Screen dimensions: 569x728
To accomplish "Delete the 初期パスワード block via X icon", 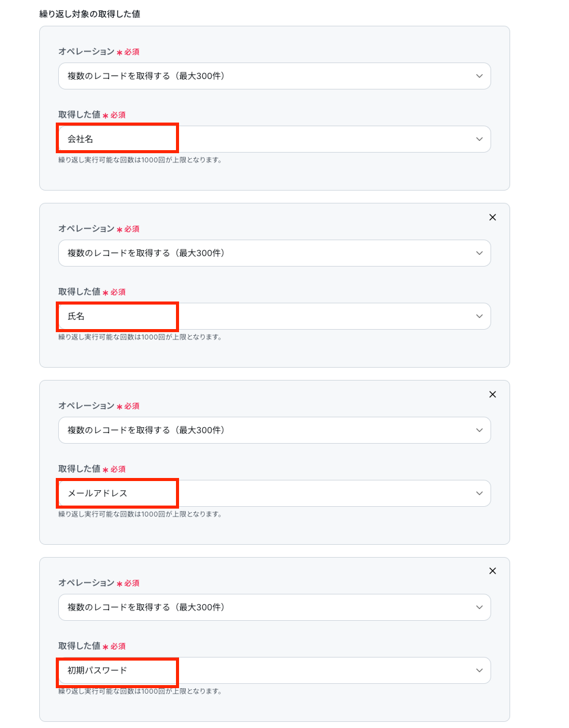I will pyautogui.click(x=493, y=571).
